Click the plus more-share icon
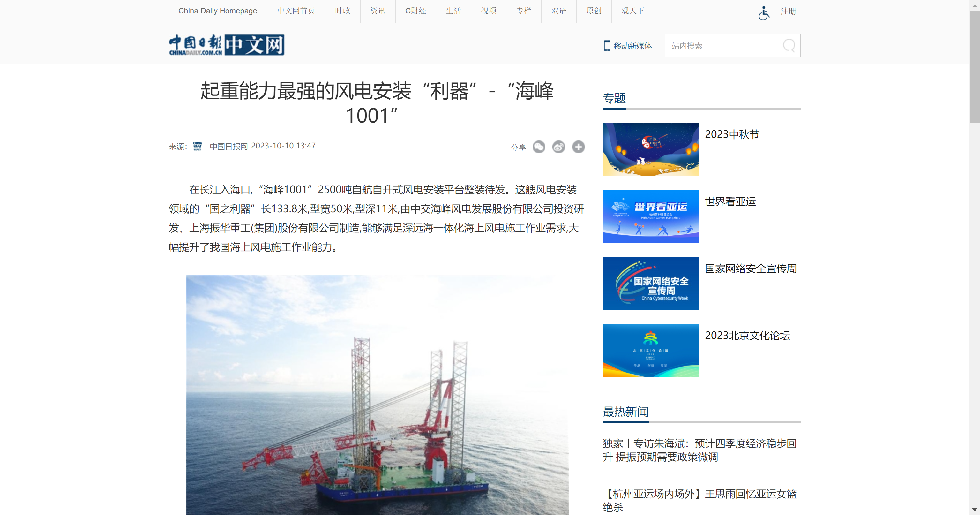Viewport: 980px width, 515px height. coord(578,147)
